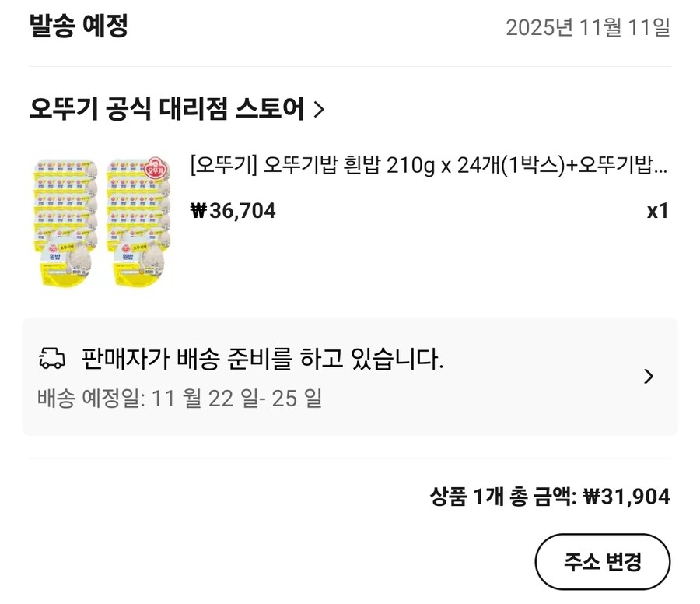Screen dimensions: 700x604
Task: Expand details of the shipping status card
Action: 649,376
